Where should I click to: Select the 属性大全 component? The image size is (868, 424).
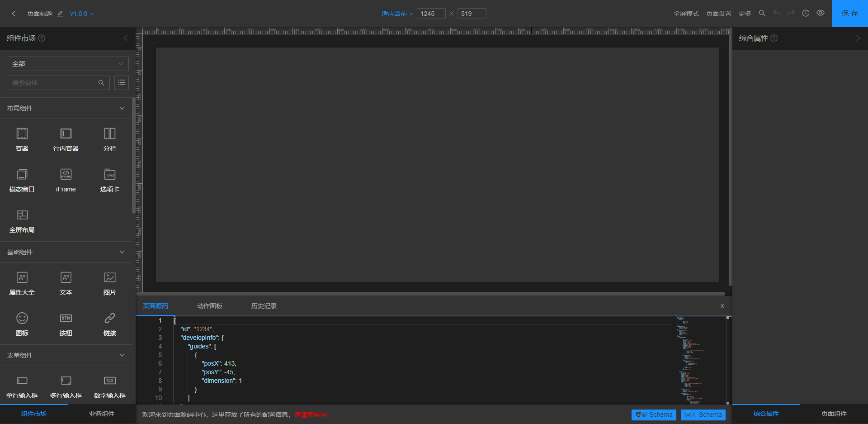(22, 284)
